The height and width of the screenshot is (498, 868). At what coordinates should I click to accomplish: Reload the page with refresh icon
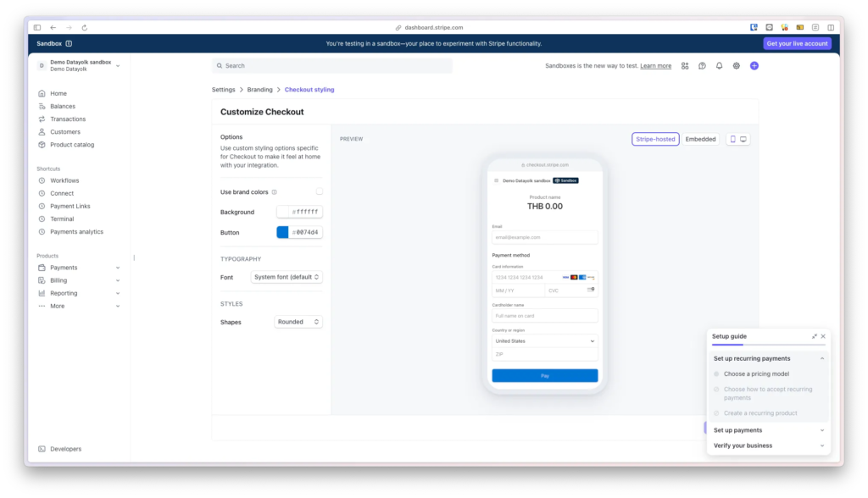(85, 28)
